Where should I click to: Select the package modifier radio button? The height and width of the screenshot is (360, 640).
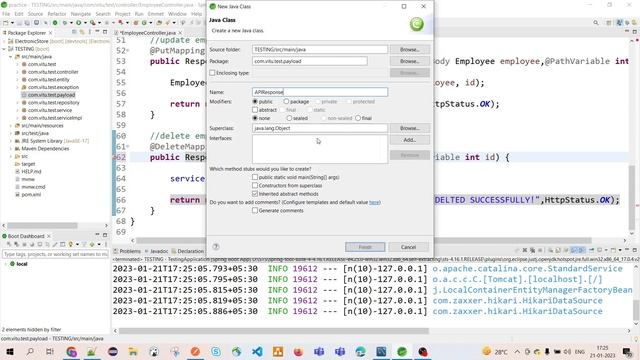(x=286, y=101)
